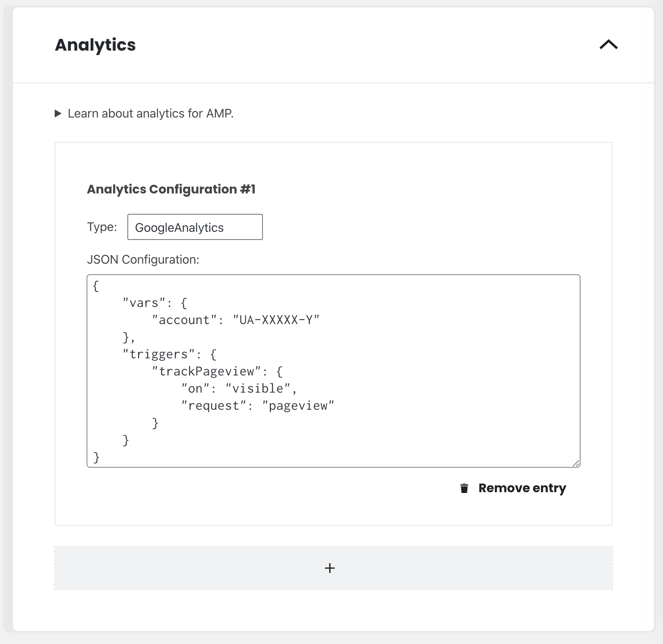Click the Remove entry button
Screen dimensions: 663x644
[513, 488]
